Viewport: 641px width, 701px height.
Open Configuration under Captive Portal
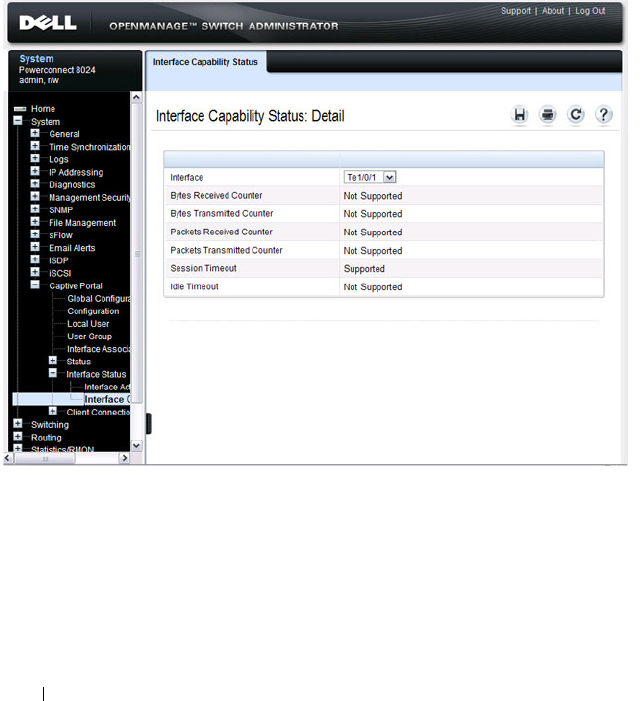coord(93,311)
